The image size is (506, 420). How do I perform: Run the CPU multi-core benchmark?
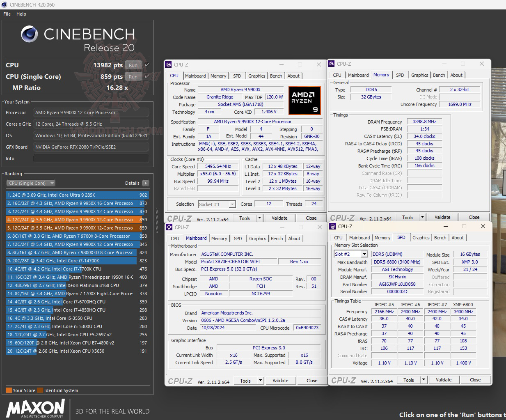(x=133, y=65)
